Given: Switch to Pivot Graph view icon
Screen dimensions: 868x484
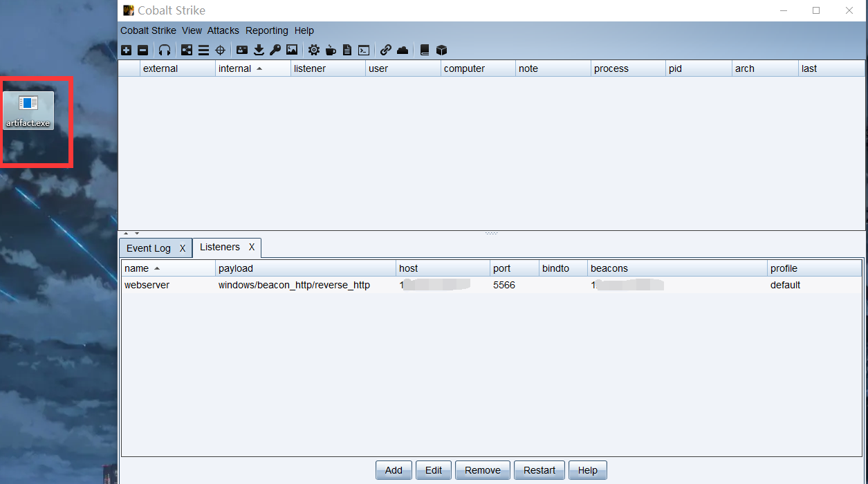Looking at the screenshot, I should coord(187,50).
